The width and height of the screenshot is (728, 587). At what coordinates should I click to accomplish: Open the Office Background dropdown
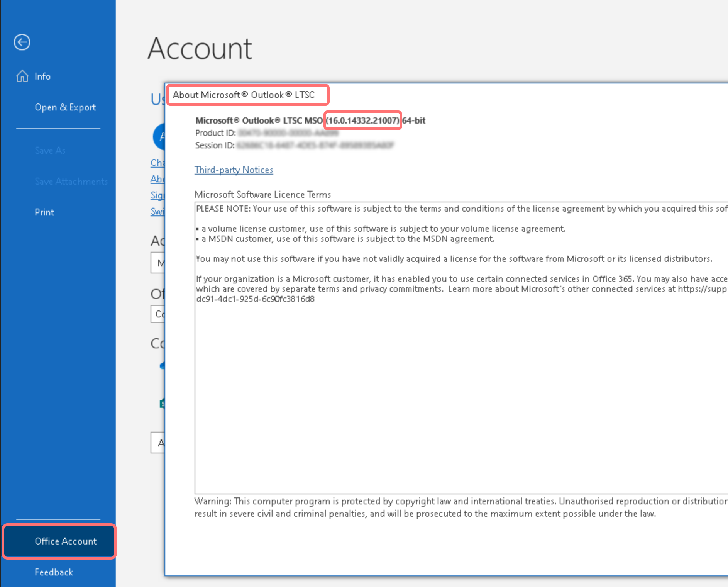point(160,263)
